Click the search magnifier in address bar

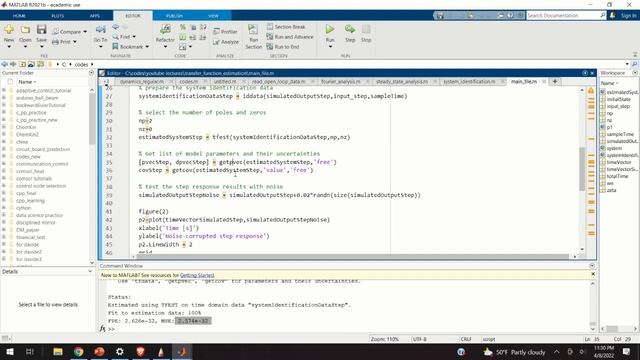pos(634,64)
